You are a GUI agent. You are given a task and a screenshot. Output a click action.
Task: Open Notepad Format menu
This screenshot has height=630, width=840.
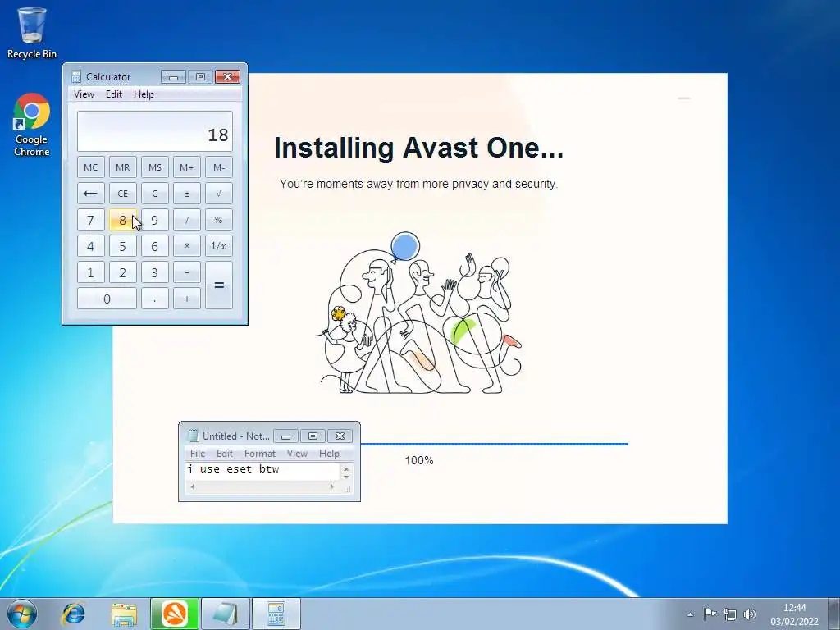click(x=260, y=454)
